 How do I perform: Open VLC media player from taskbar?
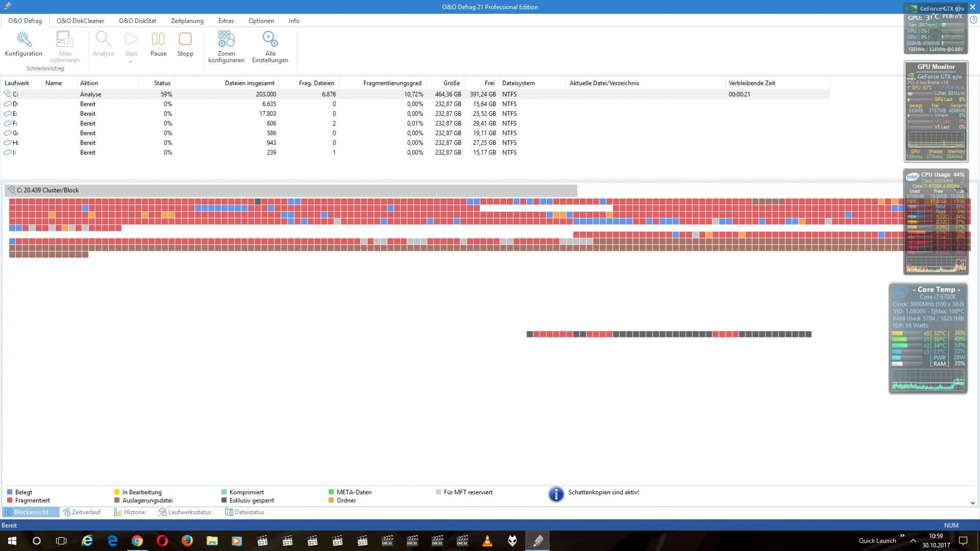[x=487, y=541]
